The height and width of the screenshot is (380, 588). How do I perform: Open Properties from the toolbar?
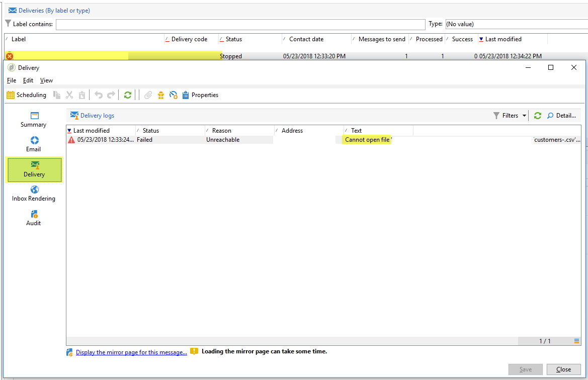point(200,95)
